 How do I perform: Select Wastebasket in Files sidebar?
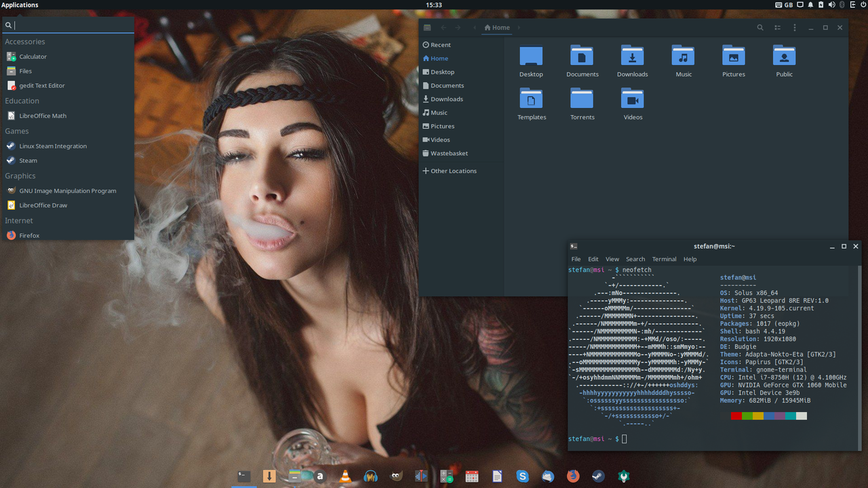pyautogui.click(x=461, y=153)
